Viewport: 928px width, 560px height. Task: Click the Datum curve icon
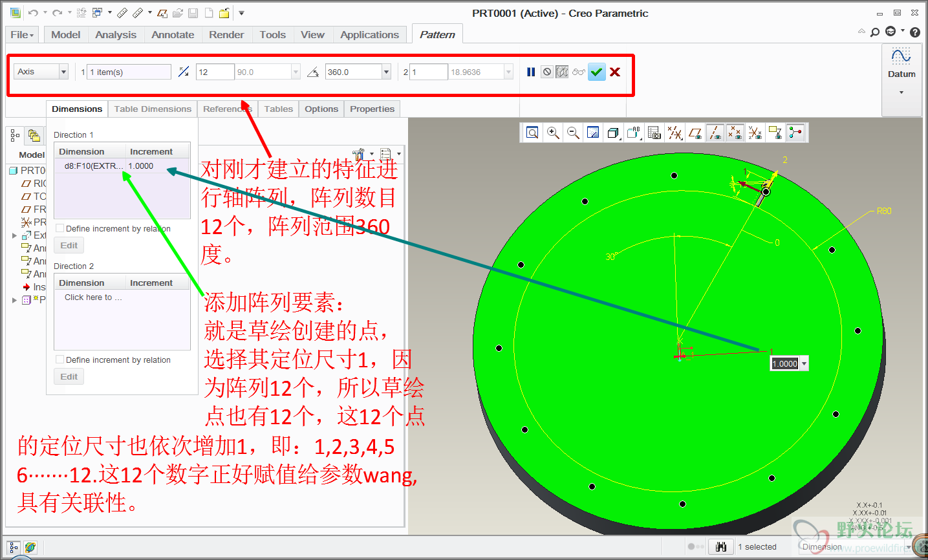coord(901,57)
